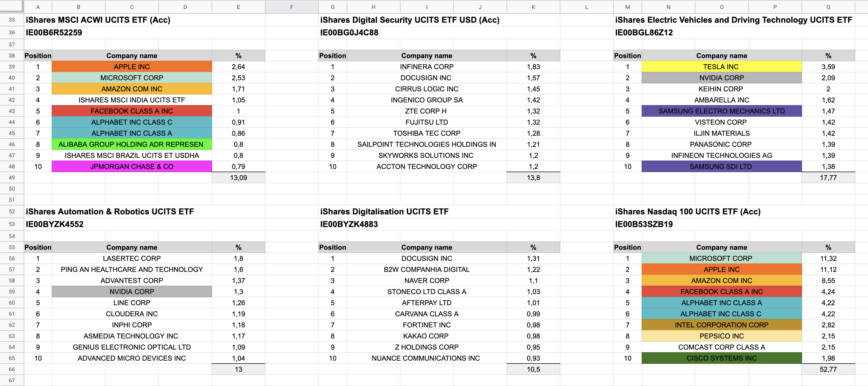The height and width of the screenshot is (386, 868).
Task: Select the CISCO SYSTEMS INC cell
Action: (721, 358)
